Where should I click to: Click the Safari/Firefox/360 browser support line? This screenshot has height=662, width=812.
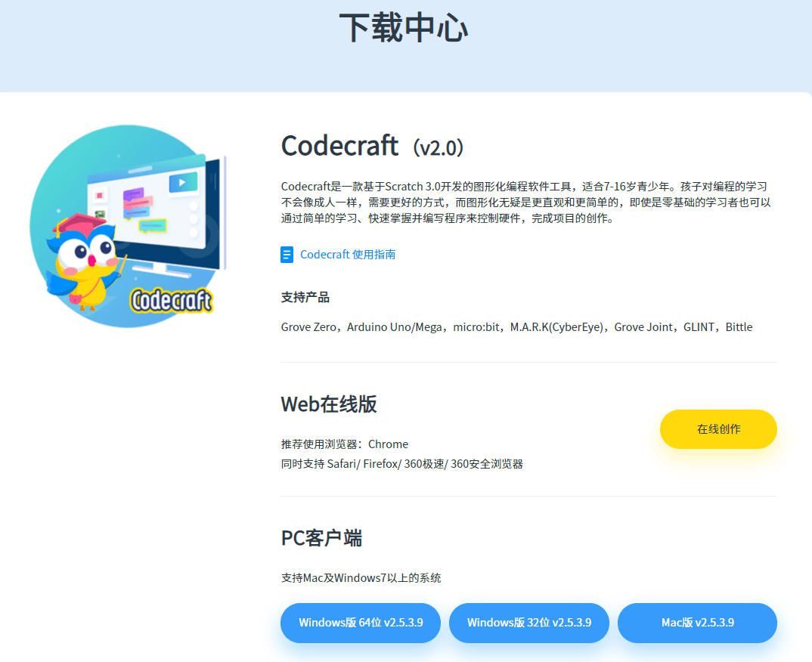pyautogui.click(x=402, y=464)
